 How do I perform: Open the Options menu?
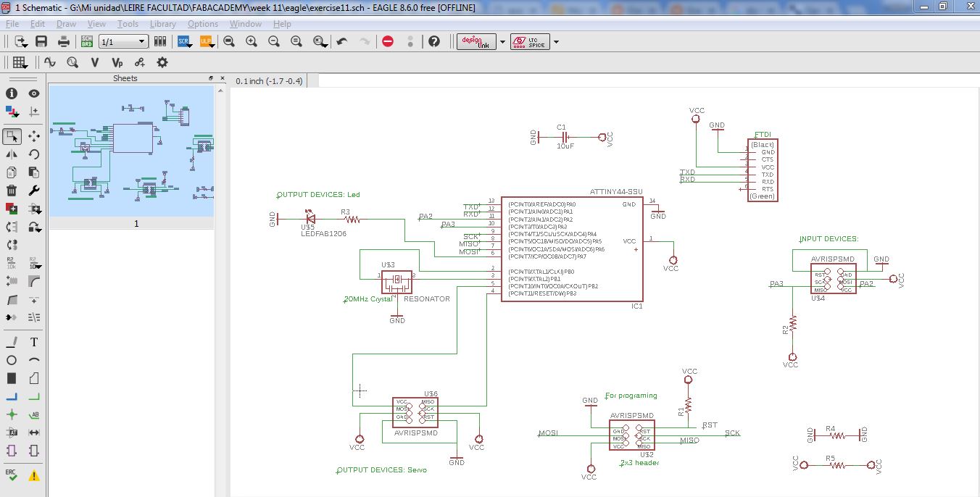coord(203,24)
